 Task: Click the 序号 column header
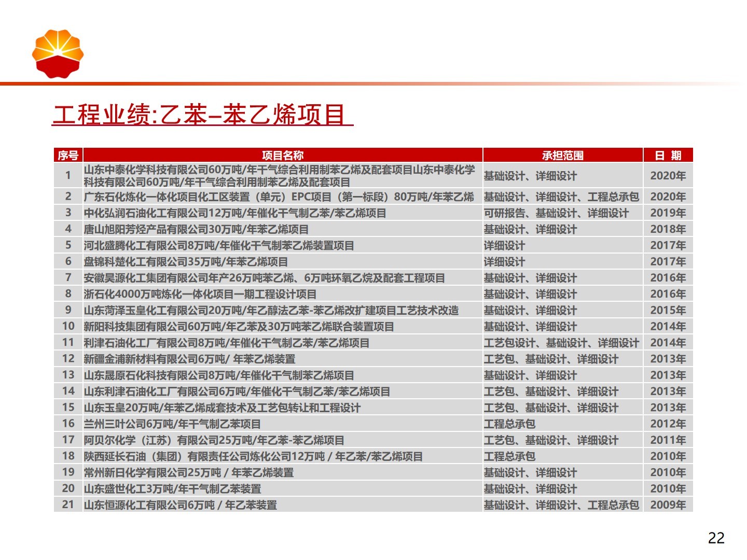click(x=68, y=155)
